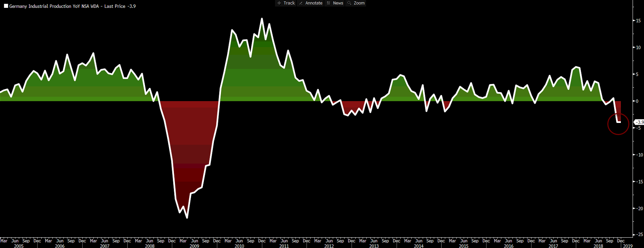Image resolution: width=644 pixels, height=248 pixels.
Task: Click the 2009 year label on x-axis
Action: pyautogui.click(x=194, y=246)
